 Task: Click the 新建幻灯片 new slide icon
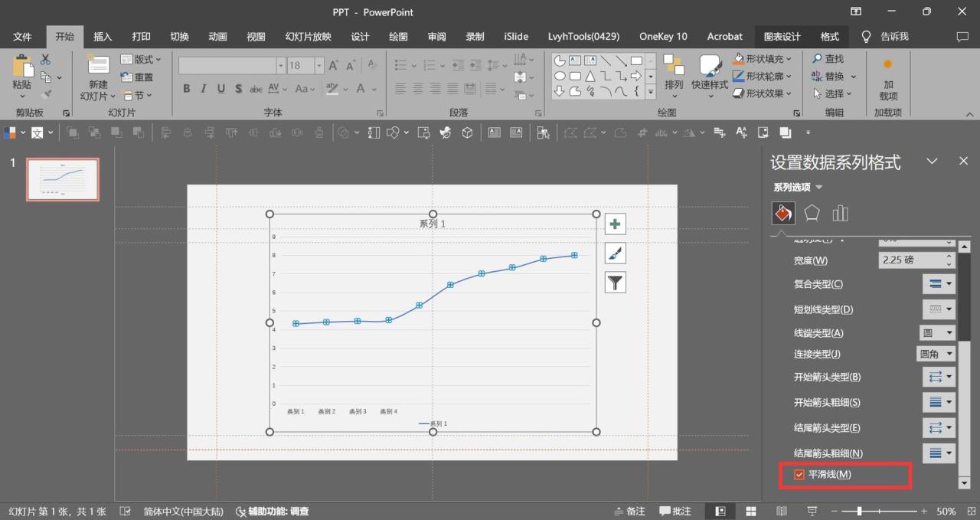98,67
